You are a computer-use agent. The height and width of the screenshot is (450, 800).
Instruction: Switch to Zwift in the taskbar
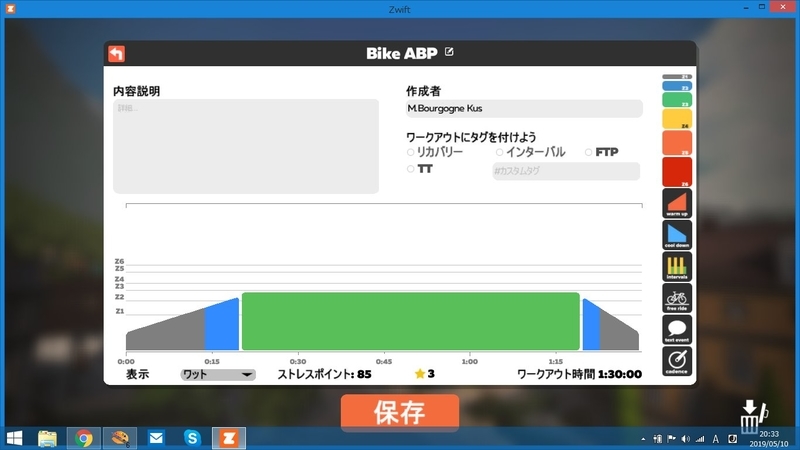coord(229,438)
